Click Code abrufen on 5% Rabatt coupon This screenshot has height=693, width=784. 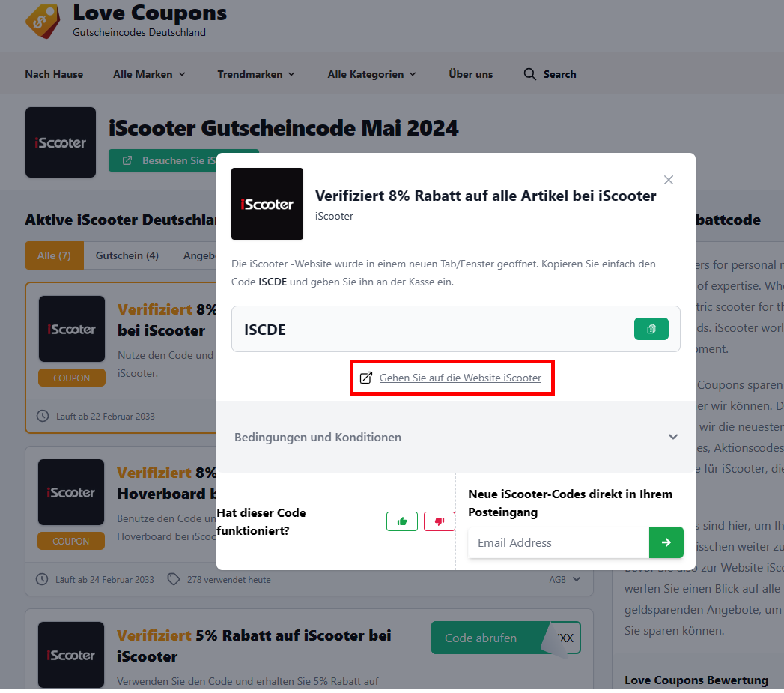click(506, 638)
